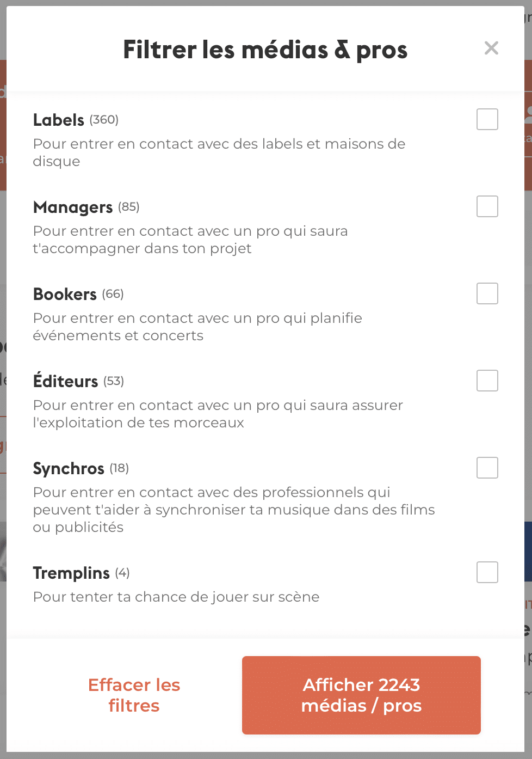Enable the Managers filter checkbox
This screenshot has height=759, width=532.
click(x=487, y=206)
